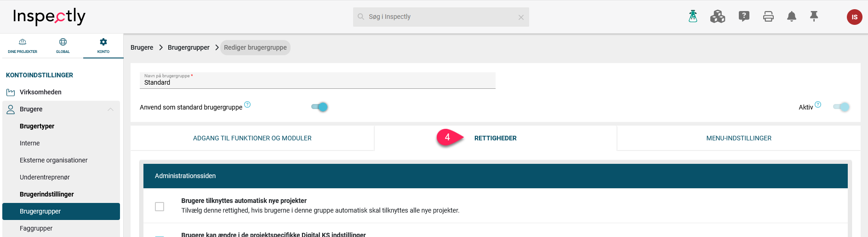Open the help question bubble icon

tap(744, 17)
